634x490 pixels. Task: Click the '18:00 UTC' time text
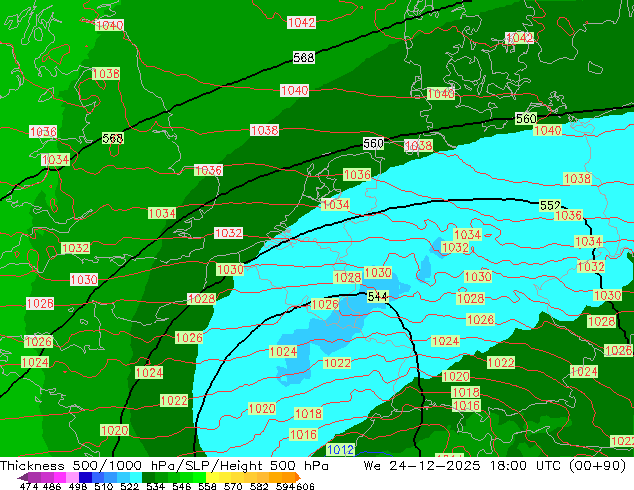(525, 466)
